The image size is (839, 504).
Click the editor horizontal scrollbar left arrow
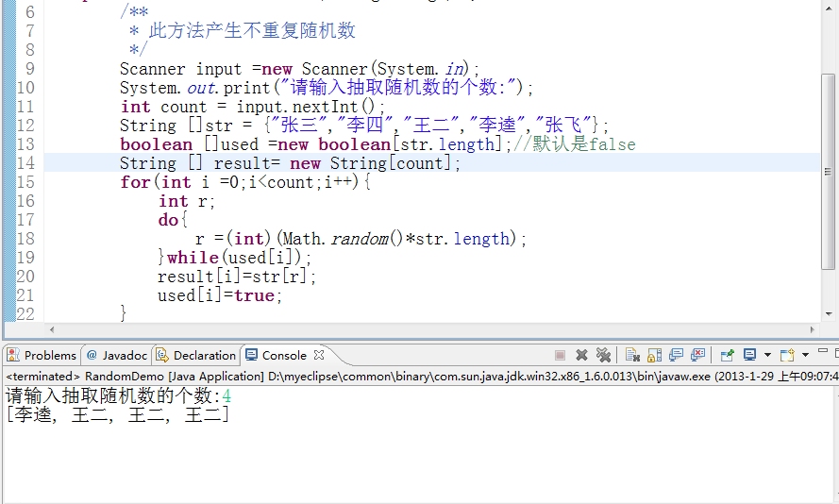coord(52,329)
